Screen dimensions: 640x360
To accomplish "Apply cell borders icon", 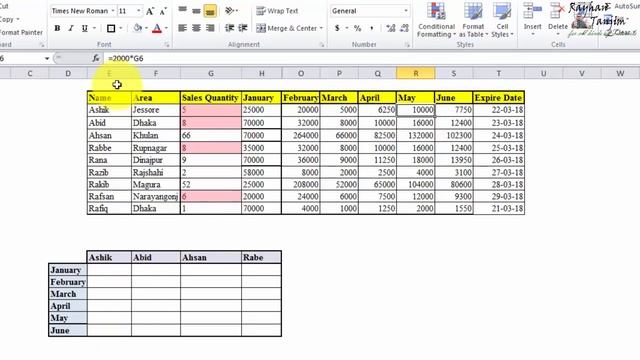I will (x=111, y=28).
